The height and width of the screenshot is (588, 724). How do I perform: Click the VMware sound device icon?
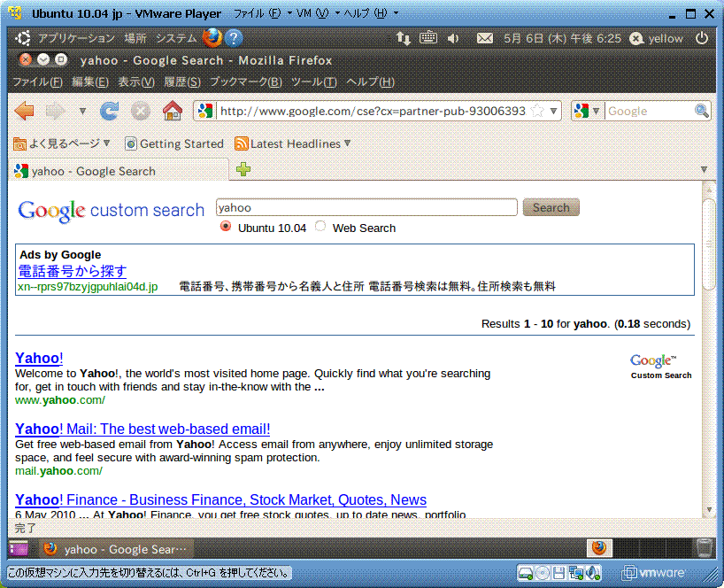[593, 573]
